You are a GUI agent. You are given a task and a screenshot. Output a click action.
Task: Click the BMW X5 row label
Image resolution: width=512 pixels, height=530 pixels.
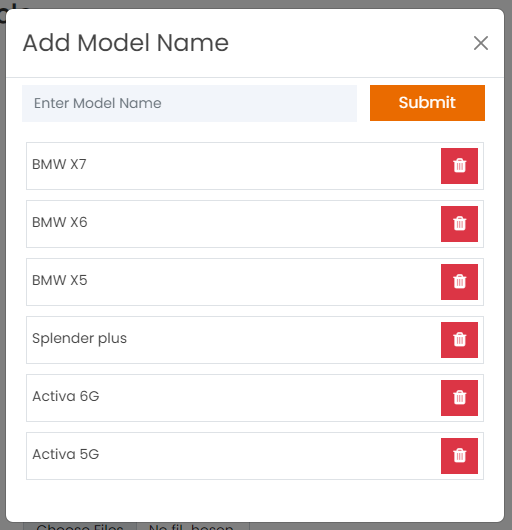coord(59,280)
